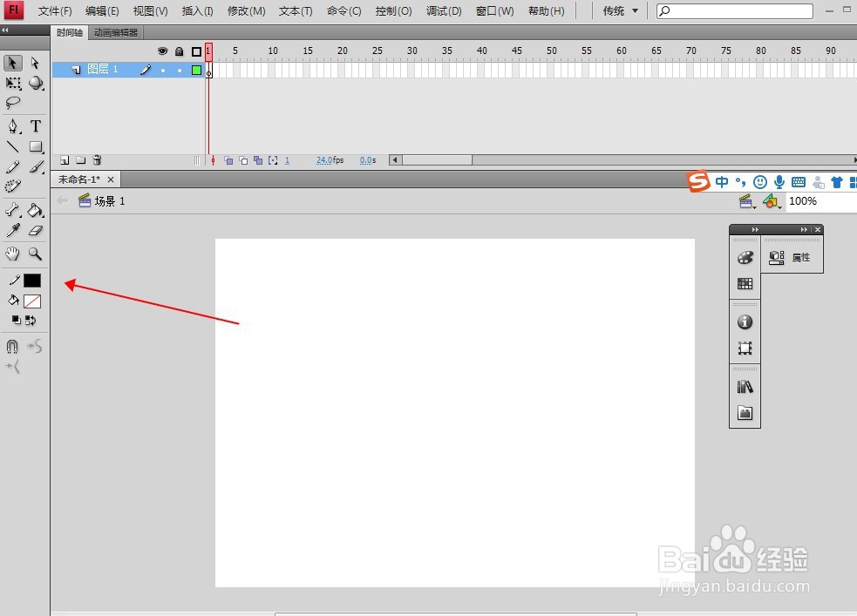This screenshot has height=616, width=857.
Task: Select the Pen tool
Action: tap(12, 126)
